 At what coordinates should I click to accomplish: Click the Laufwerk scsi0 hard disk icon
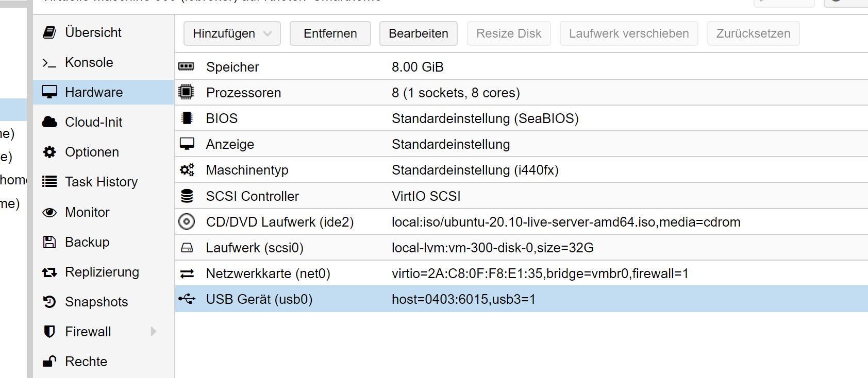pos(187,248)
